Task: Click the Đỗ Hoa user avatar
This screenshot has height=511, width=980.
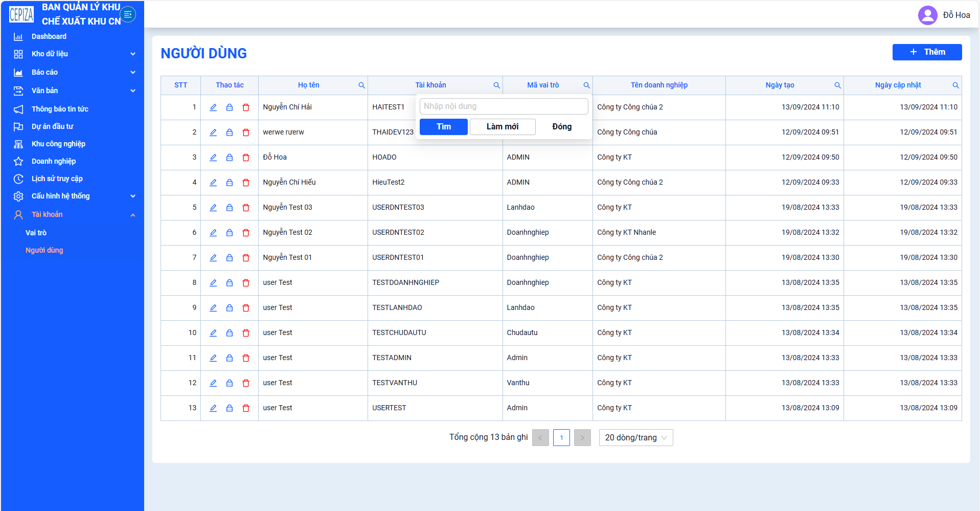Action: click(927, 15)
